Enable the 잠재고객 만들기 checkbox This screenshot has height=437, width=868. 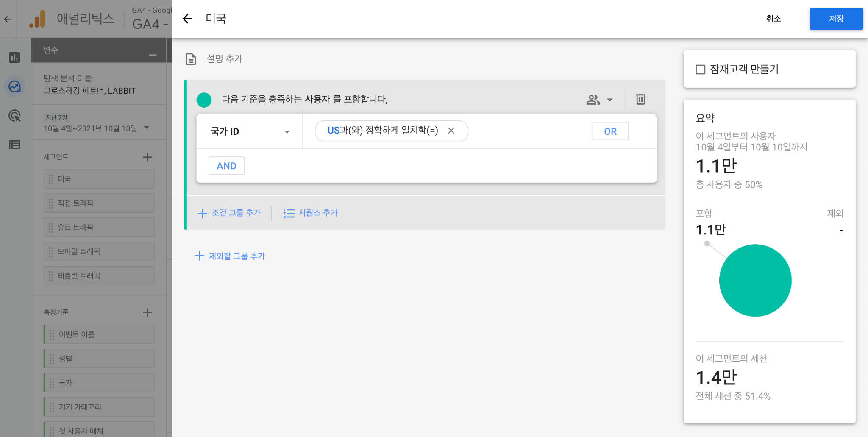click(x=701, y=70)
